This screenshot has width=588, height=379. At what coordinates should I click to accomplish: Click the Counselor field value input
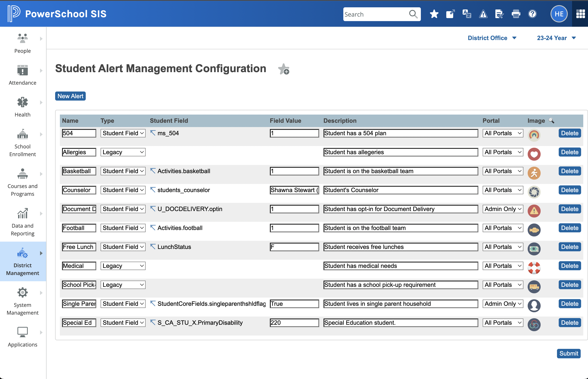click(x=294, y=190)
